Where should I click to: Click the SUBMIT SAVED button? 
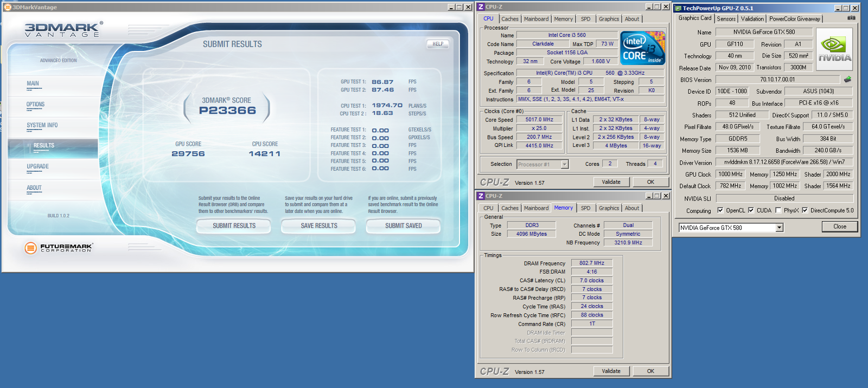click(x=403, y=226)
